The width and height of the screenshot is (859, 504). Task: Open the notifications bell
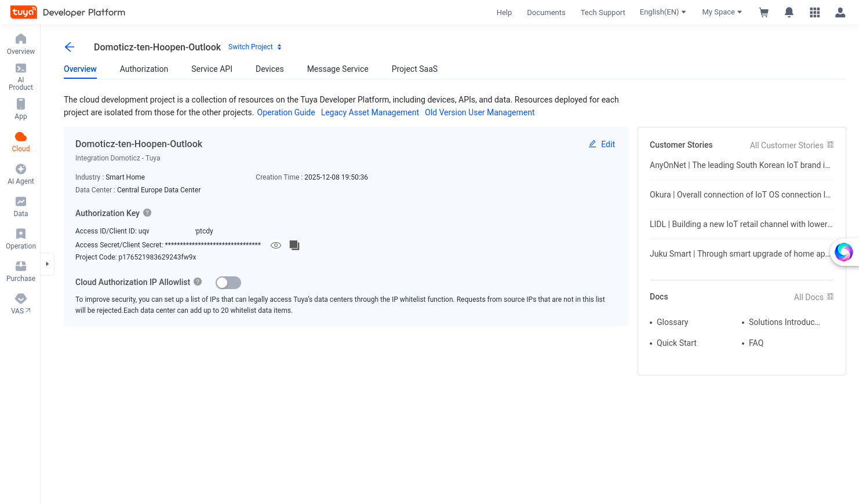point(789,12)
